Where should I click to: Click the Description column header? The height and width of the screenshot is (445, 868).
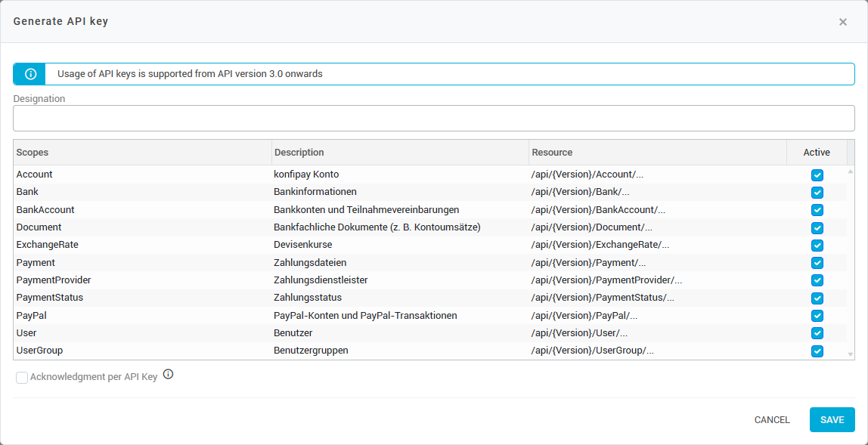pyautogui.click(x=400, y=153)
